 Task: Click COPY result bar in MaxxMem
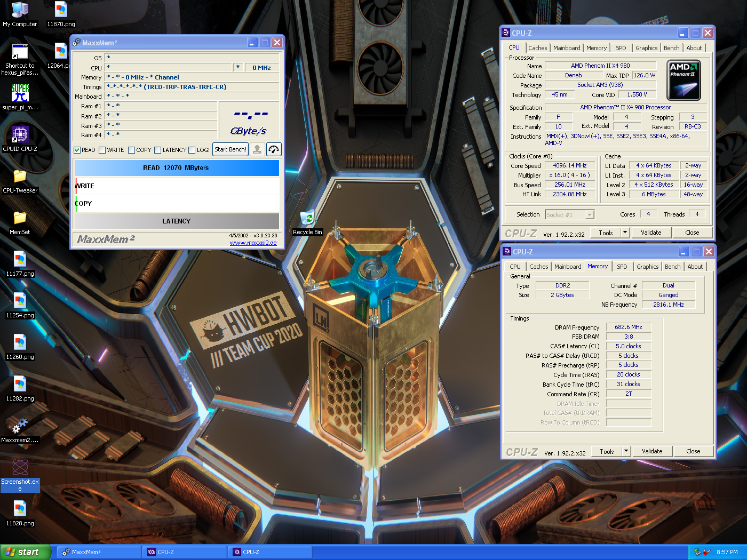tap(177, 204)
